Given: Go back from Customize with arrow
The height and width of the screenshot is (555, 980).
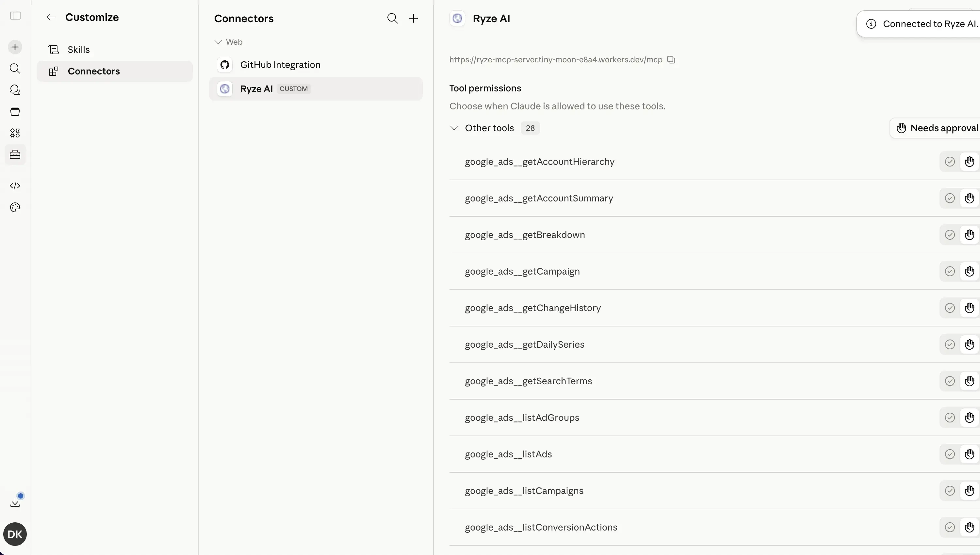Looking at the screenshot, I should (x=51, y=17).
